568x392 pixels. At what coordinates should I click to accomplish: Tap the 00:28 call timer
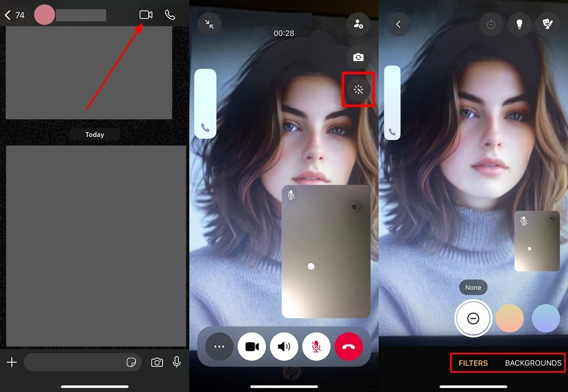coord(284,33)
